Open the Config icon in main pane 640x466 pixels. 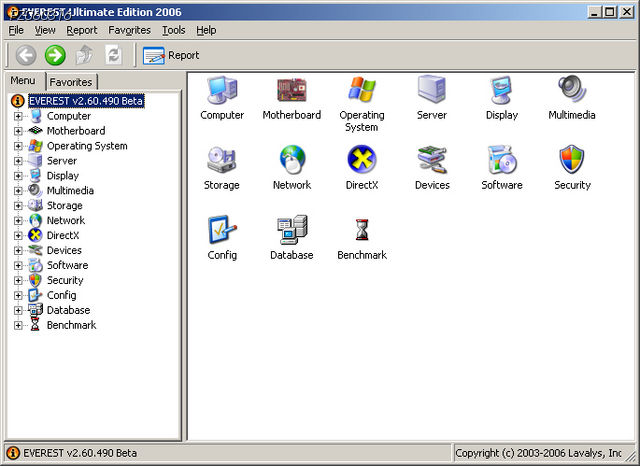[222, 229]
